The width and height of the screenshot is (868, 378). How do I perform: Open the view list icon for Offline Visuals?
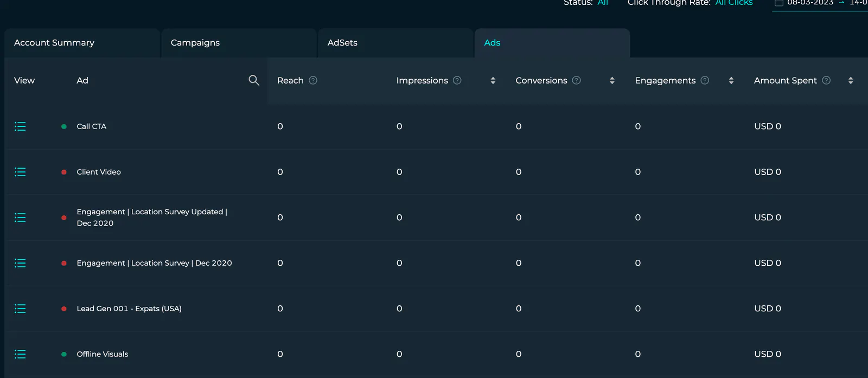20,354
